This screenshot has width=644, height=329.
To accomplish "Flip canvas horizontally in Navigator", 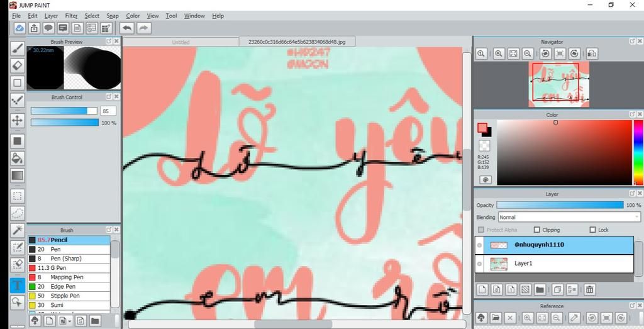I will pyautogui.click(x=592, y=53).
